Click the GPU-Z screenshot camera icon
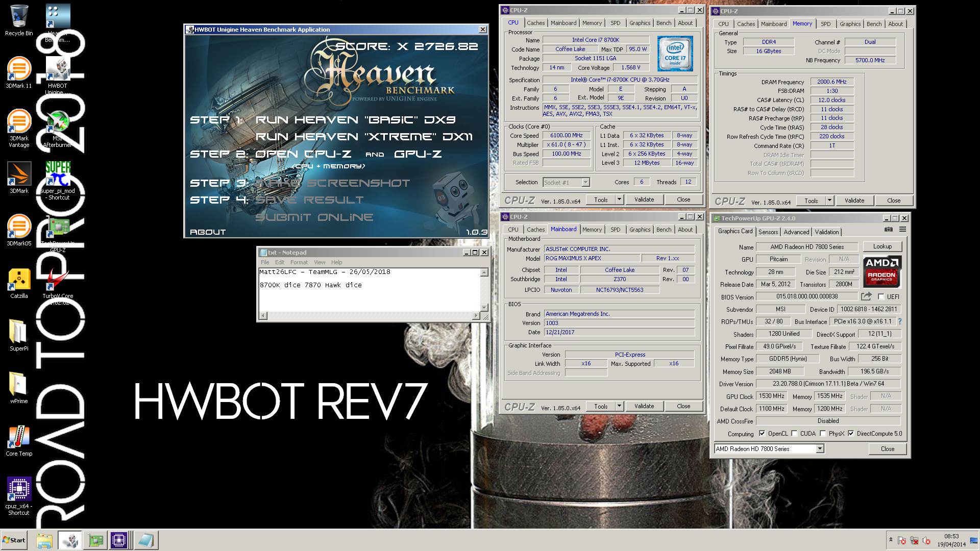 pos(889,230)
